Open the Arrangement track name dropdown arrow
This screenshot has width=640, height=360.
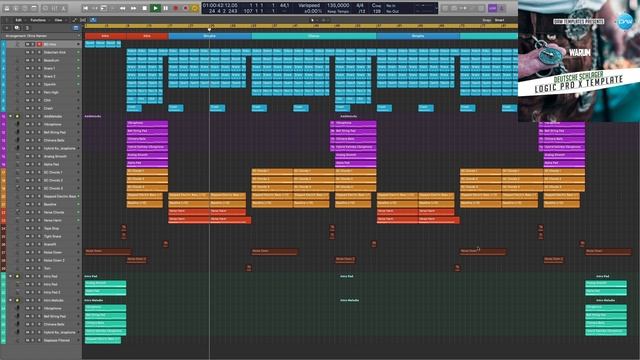[79, 36]
